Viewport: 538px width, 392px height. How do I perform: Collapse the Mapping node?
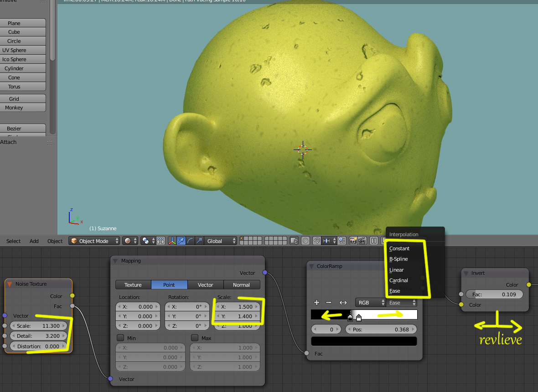tap(115, 261)
